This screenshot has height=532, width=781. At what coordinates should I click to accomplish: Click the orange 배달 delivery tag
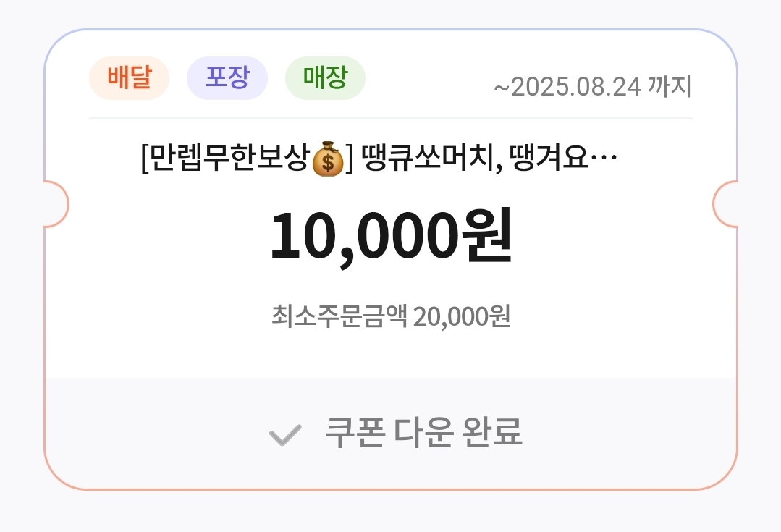click(x=129, y=78)
